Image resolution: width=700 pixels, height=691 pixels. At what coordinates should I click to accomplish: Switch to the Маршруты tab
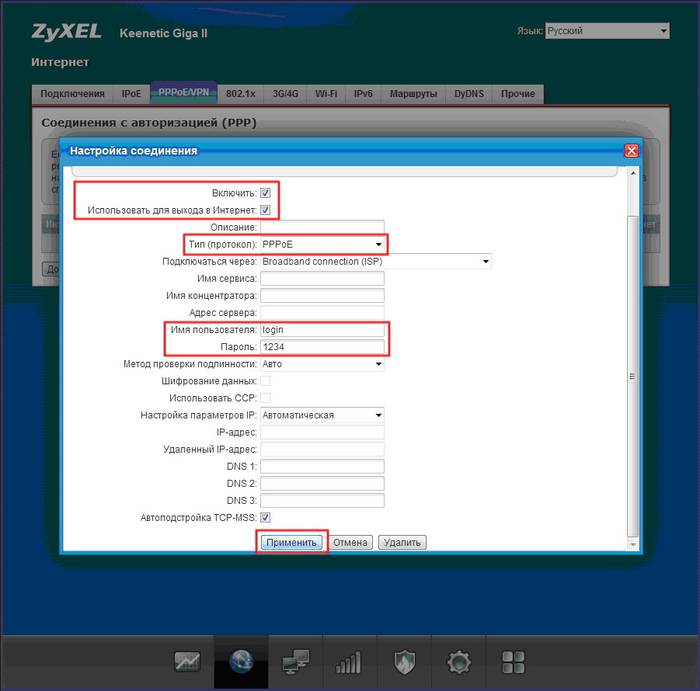[x=413, y=94]
